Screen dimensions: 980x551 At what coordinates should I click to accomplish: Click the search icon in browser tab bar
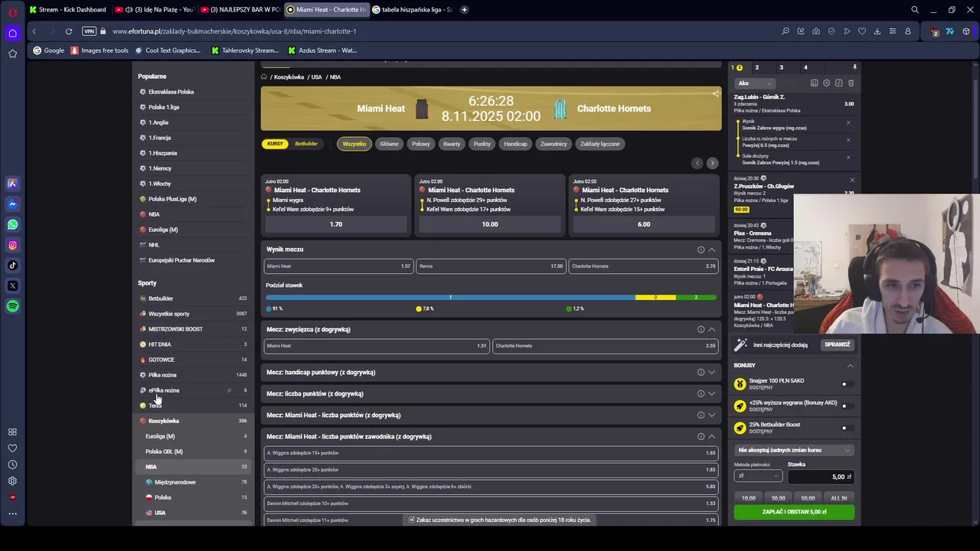click(915, 10)
